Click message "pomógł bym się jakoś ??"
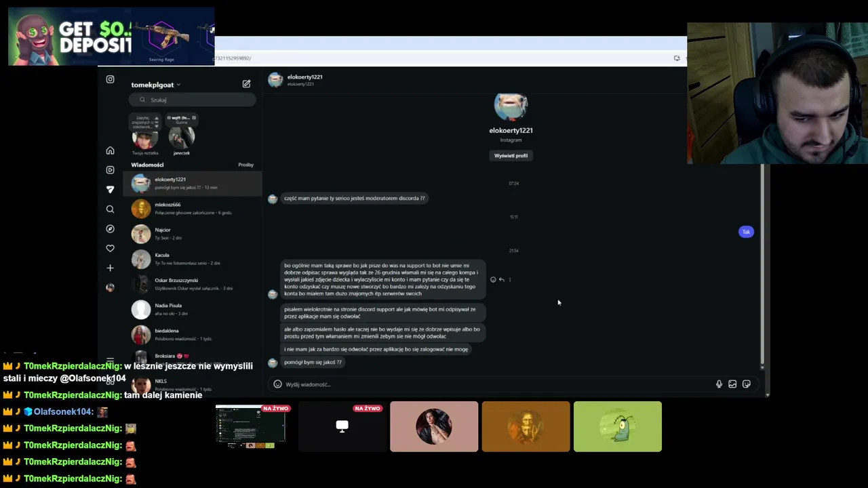Screen dimensions: 868x488 tap(313, 363)
